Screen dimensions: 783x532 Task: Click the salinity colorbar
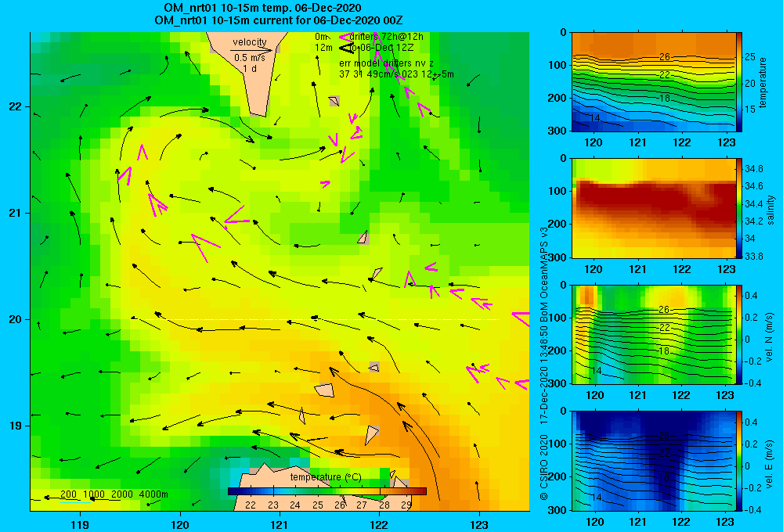tap(739, 208)
